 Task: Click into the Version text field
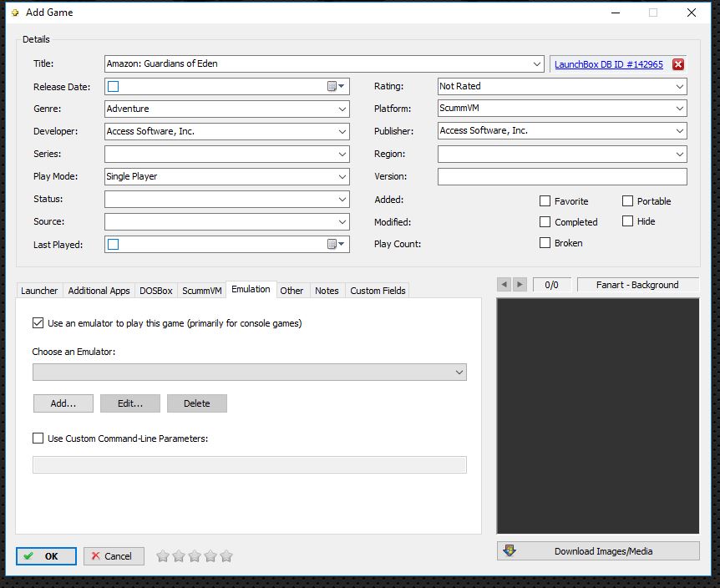pos(562,177)
